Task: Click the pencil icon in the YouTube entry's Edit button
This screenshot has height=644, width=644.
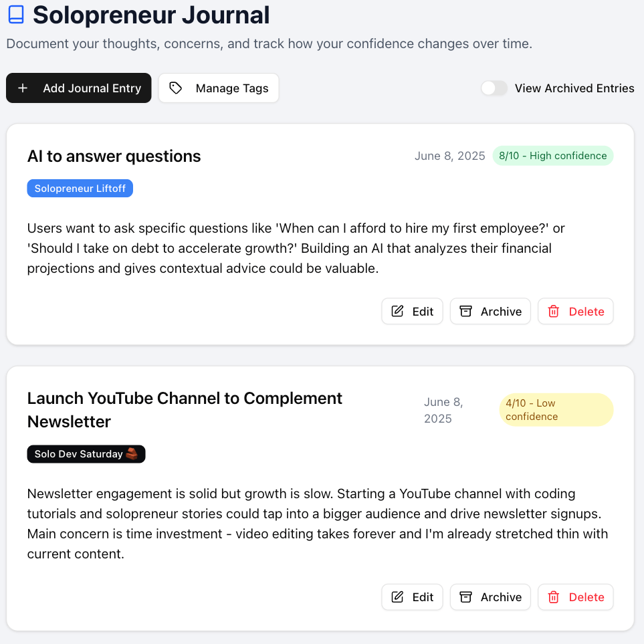Action: 396,597
